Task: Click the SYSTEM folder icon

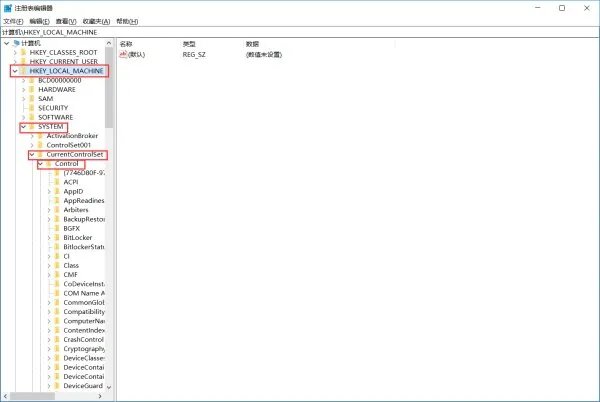Action: (x=33, y=127)
